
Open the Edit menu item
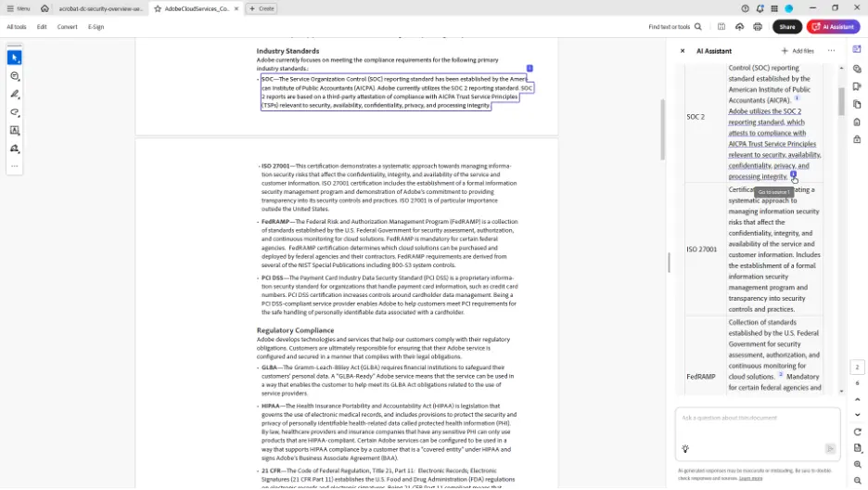coord(42,27)
